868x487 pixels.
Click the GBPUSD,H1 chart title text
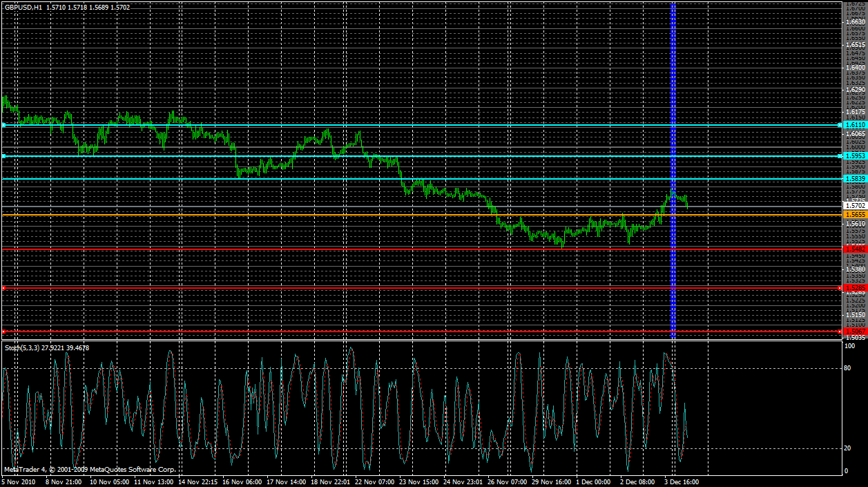pyautogui.click(x=23, y=7)
